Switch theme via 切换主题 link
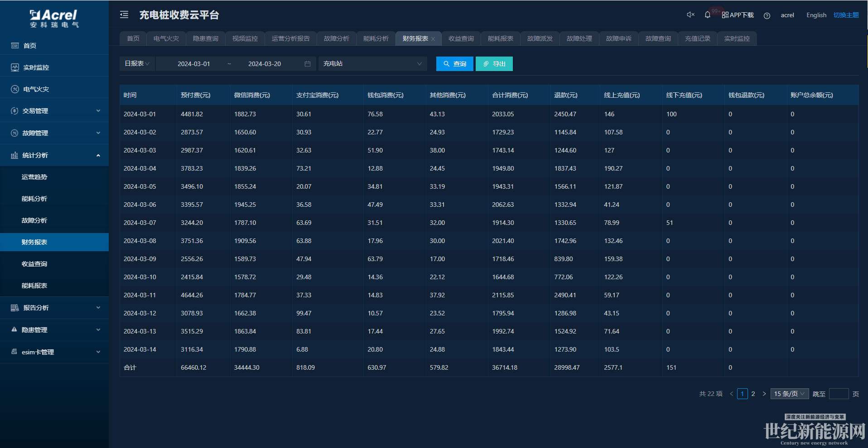Viewport: 868px width, 448px height. pos(846,15)
